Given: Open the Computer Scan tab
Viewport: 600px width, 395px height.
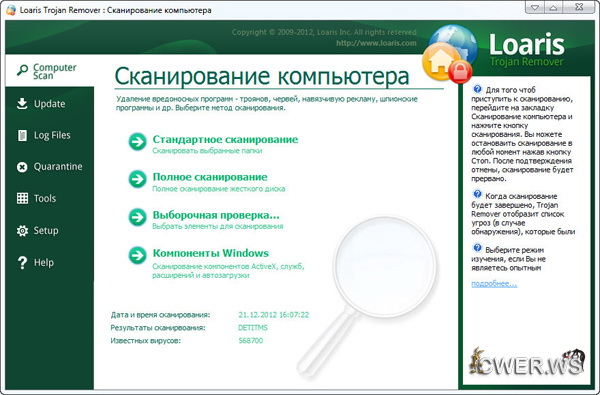Looking at the screenshot, I should pos(50,70).
